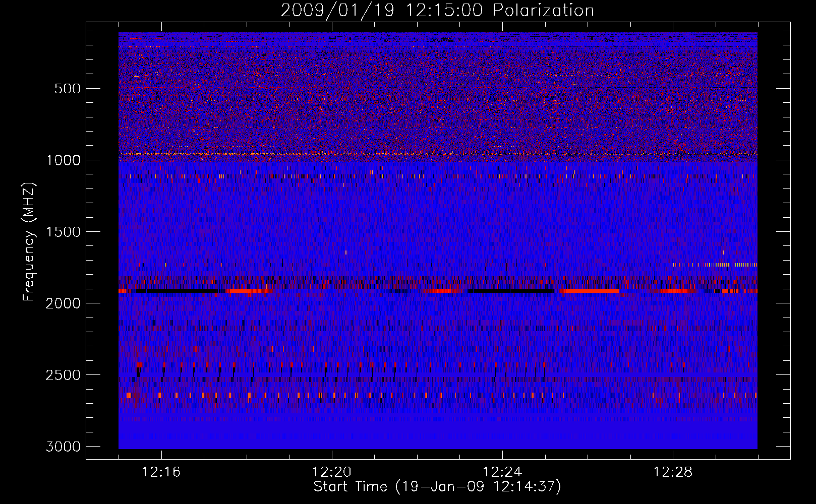Select the 2500 frequency tick label

(x=63, y=375)
